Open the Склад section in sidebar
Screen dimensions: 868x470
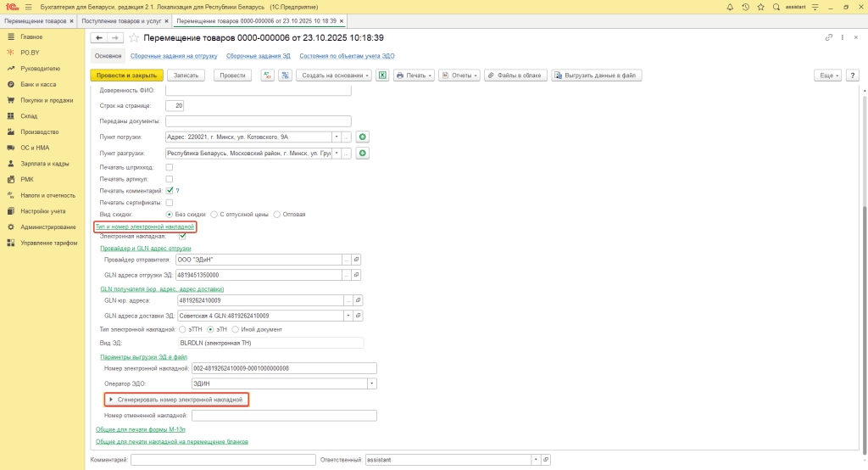[x=29, y=115]
